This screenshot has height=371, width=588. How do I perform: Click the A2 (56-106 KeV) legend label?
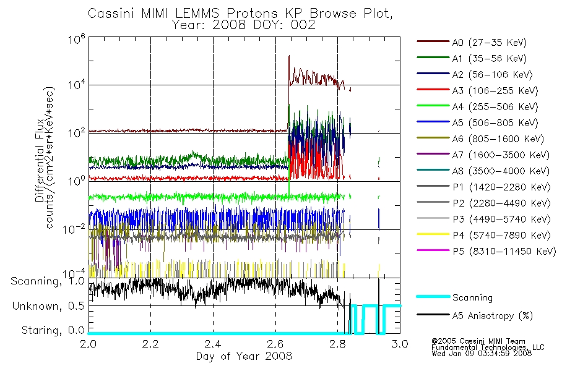(493, 75)
